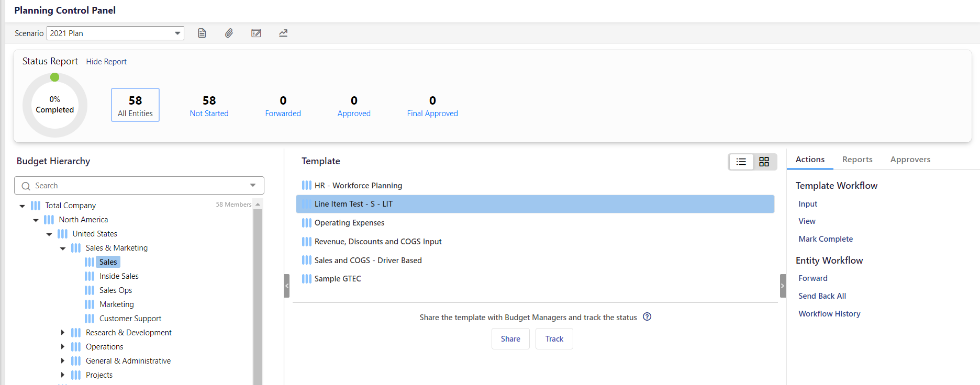The image size is (980, 385).
Task: Click the North America hierarchy icon
Action: pyautogui.click(x=49, y=220)
